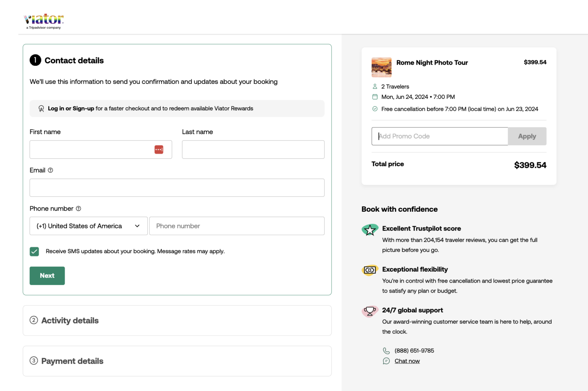The width and height of the screenshot is (588, 391).
Task: Expand the Payment details section
Action: (72, 361)
